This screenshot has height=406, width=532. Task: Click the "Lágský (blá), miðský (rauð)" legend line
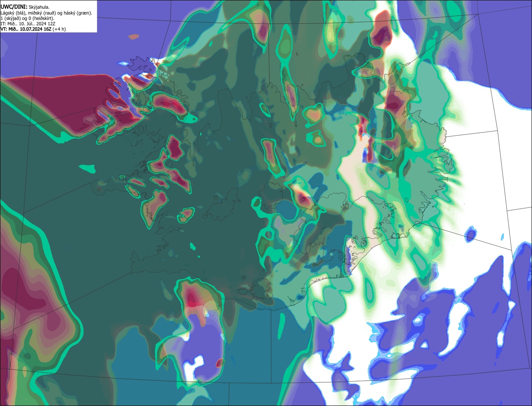[x=47, y=13]
